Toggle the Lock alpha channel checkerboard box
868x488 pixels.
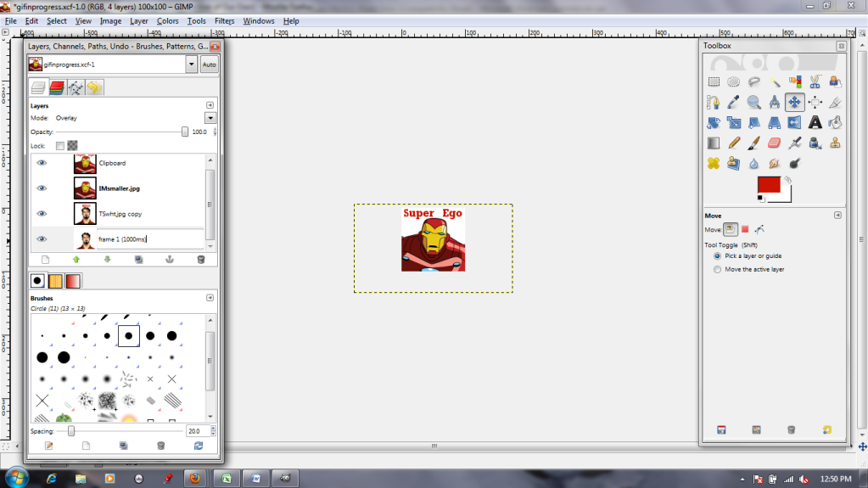tap(72, 146)
